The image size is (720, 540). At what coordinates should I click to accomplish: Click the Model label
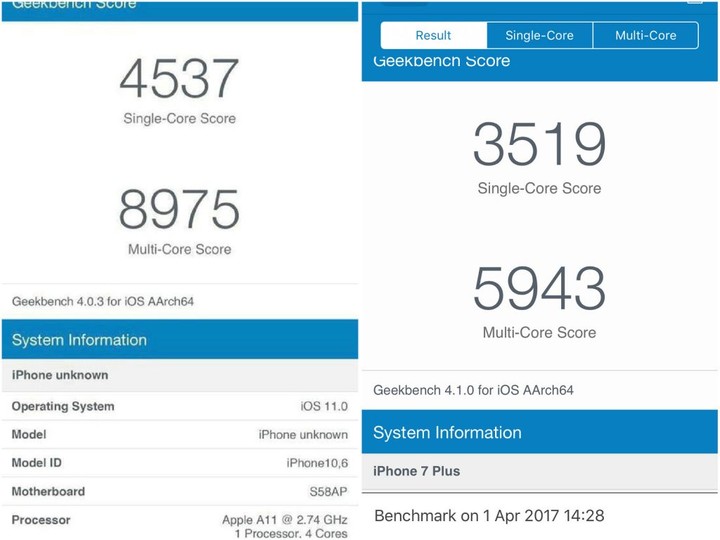29,434
